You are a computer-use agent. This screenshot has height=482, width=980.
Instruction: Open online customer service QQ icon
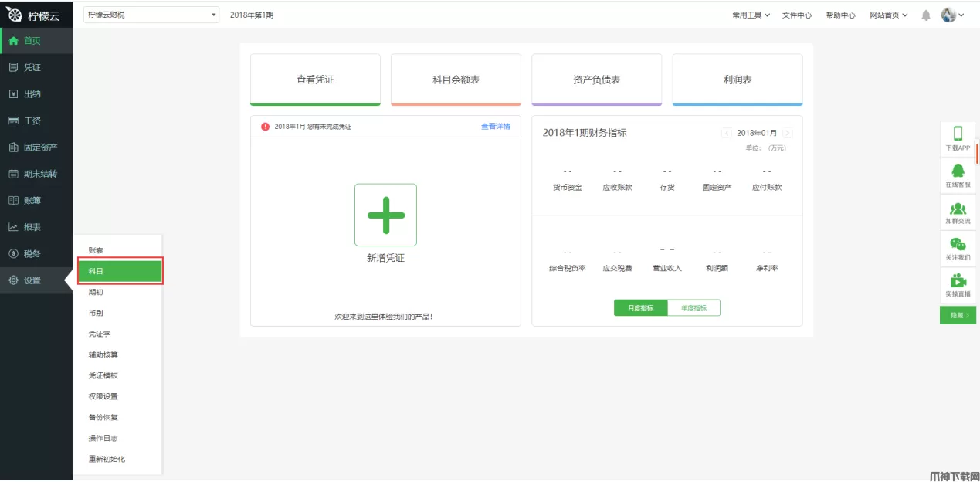pyautogui.click(x=958, y=171)
